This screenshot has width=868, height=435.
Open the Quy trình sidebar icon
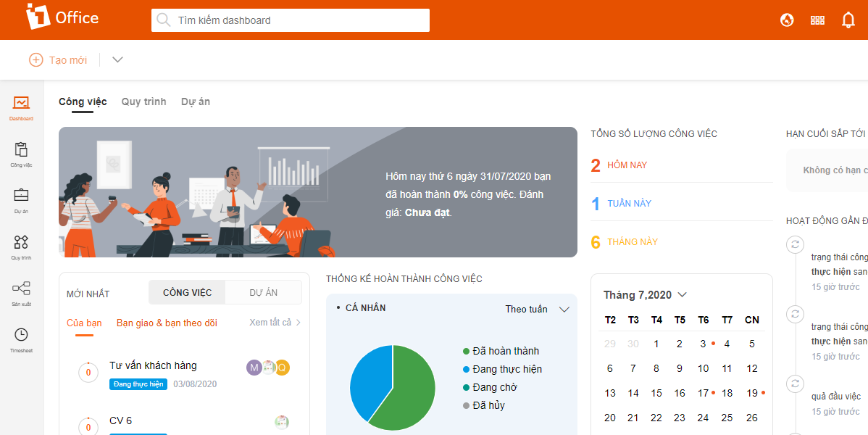click(x=21, y=244)
